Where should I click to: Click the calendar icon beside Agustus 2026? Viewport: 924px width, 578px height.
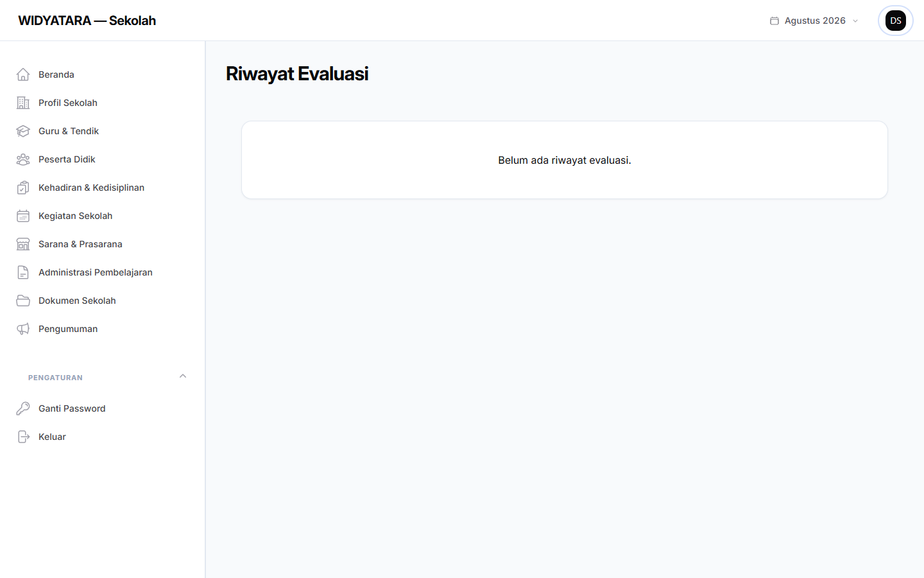(x=774, y=21)
